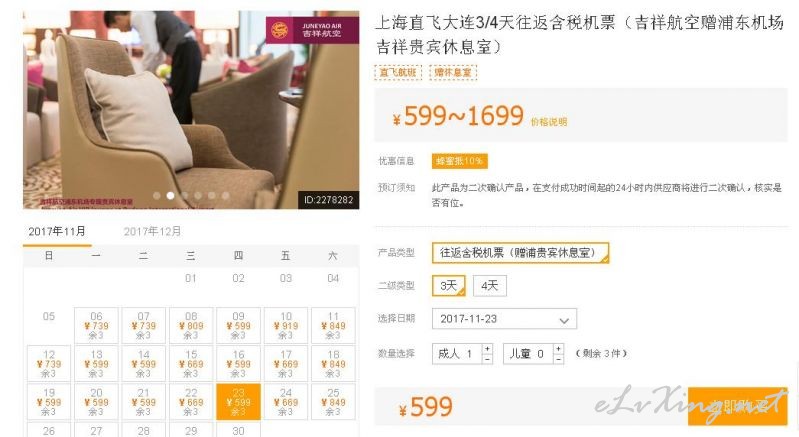Click the orange buy now button

(737, 406)
